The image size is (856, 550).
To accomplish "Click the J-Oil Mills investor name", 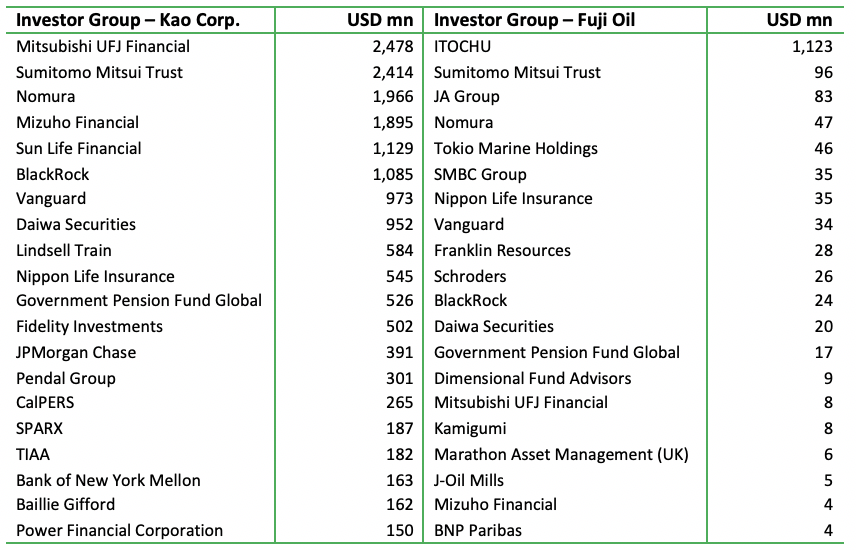I will pos(469,480).
